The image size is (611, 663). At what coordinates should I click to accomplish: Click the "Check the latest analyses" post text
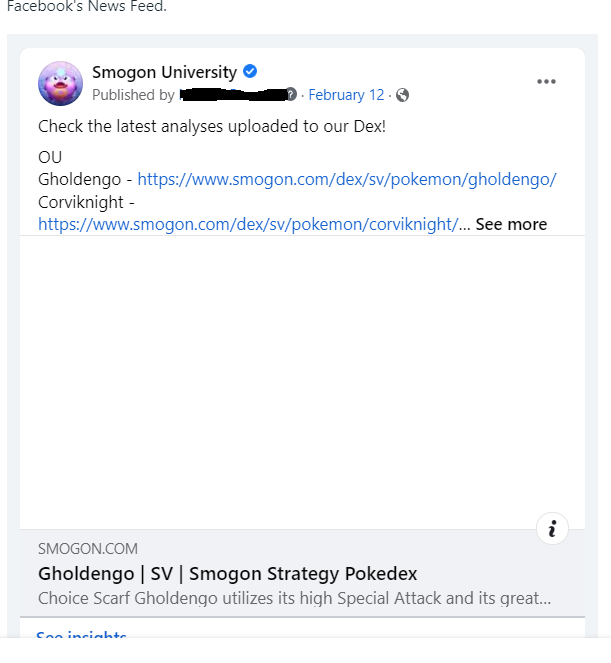[211, 126]
